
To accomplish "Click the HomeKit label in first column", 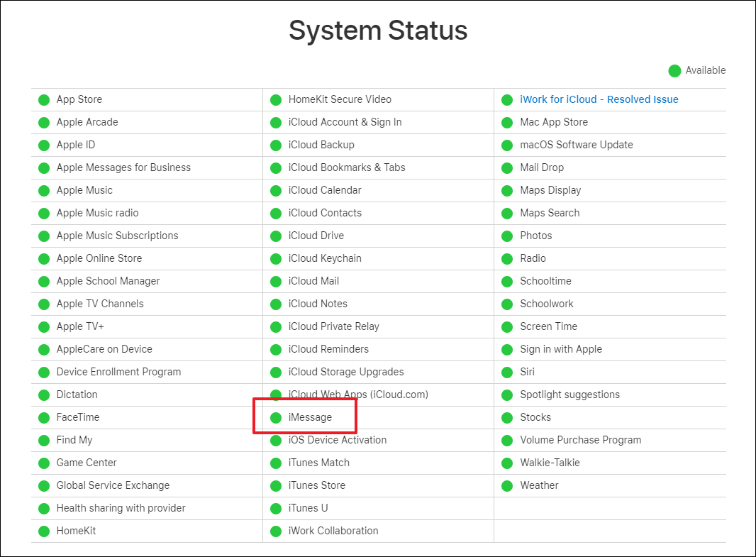I will tap(76, 531).
